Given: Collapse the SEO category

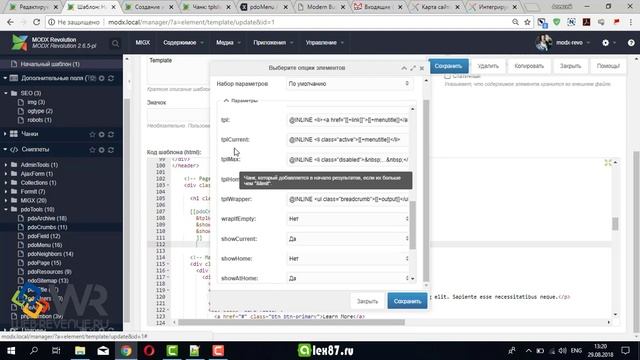Looking at the screenshot, I should 6,93.
